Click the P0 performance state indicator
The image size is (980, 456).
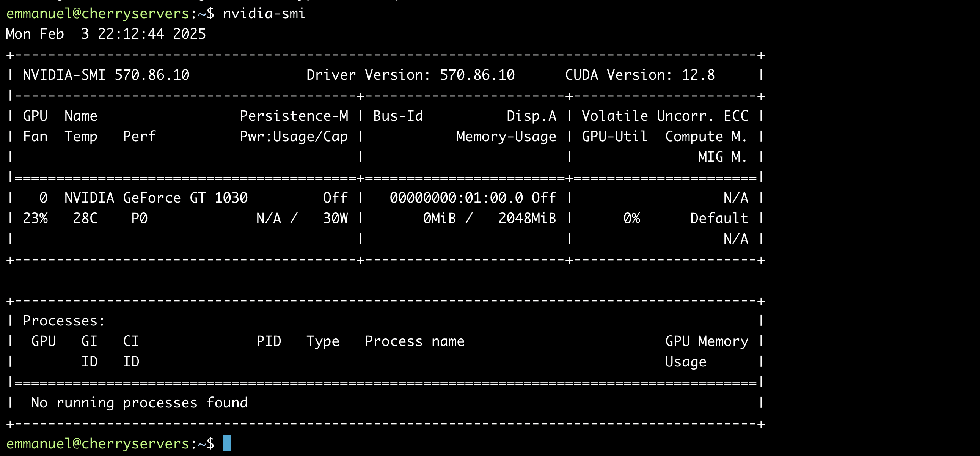click(139, 218)
